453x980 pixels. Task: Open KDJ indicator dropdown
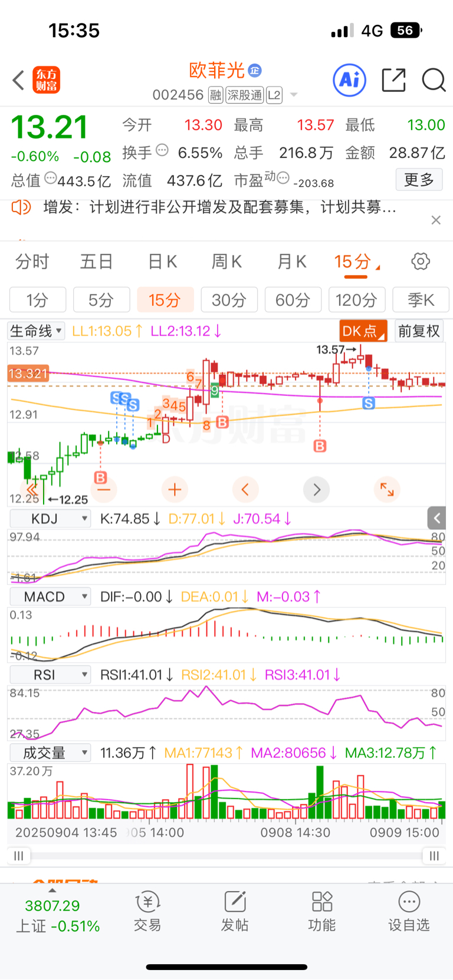(x=51, y=519)
